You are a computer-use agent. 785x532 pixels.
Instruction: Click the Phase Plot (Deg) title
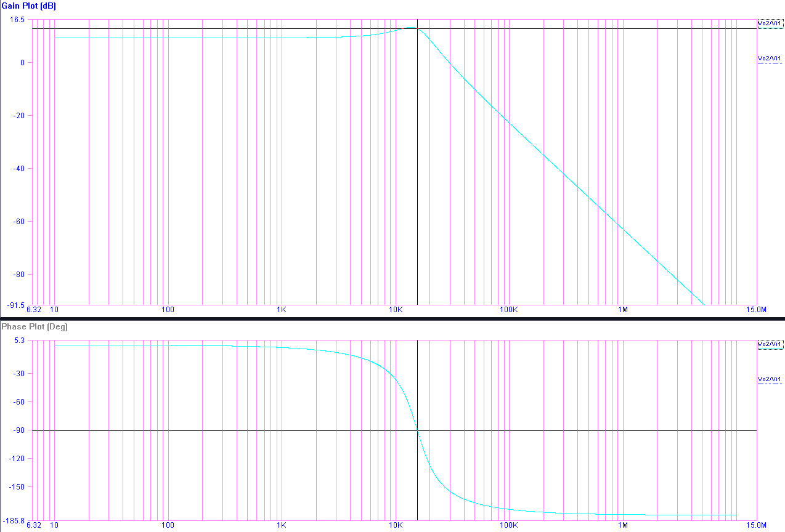pos(35,326)
